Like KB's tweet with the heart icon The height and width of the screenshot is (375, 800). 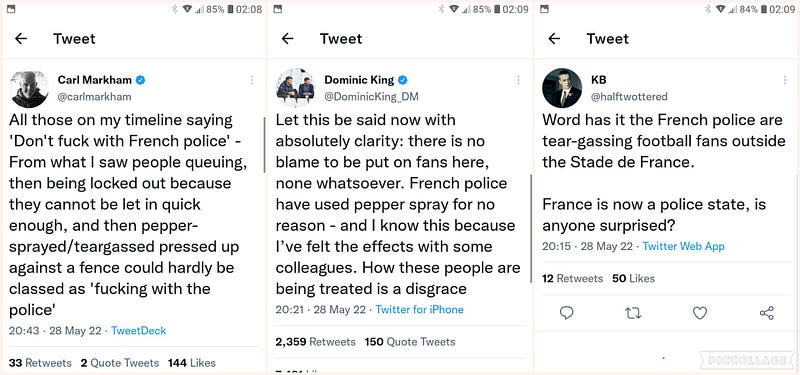coord(699,312)
